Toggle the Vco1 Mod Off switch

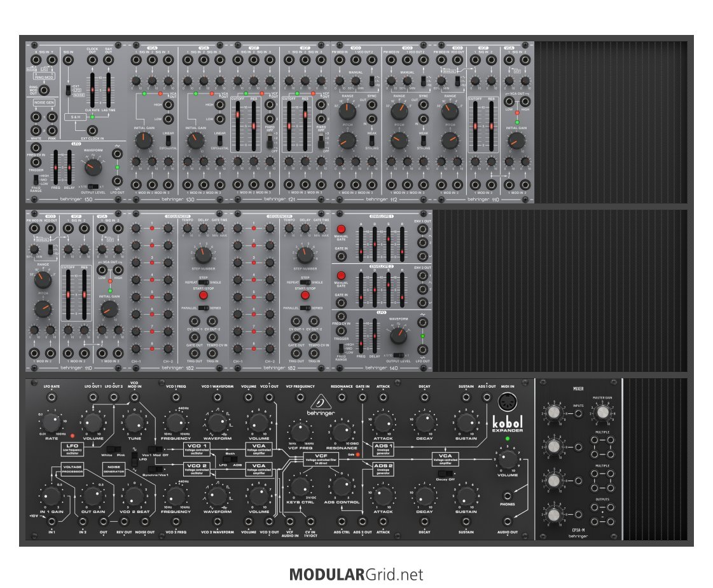point(155,449)
